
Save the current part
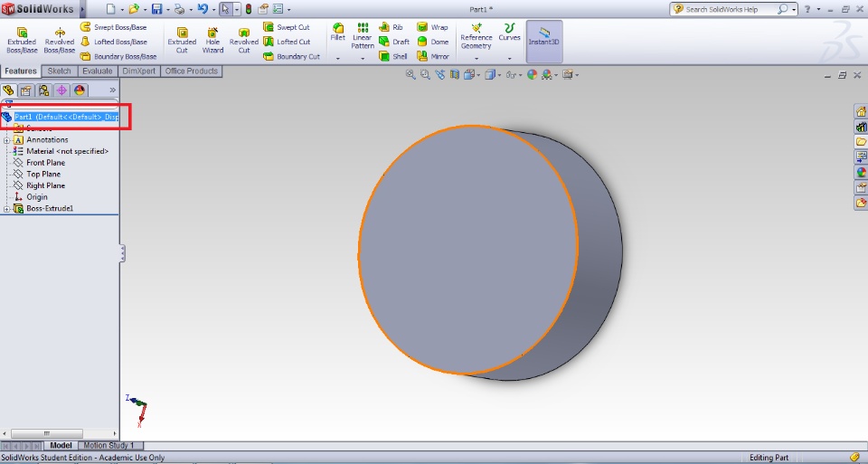(x=157, y=9)
